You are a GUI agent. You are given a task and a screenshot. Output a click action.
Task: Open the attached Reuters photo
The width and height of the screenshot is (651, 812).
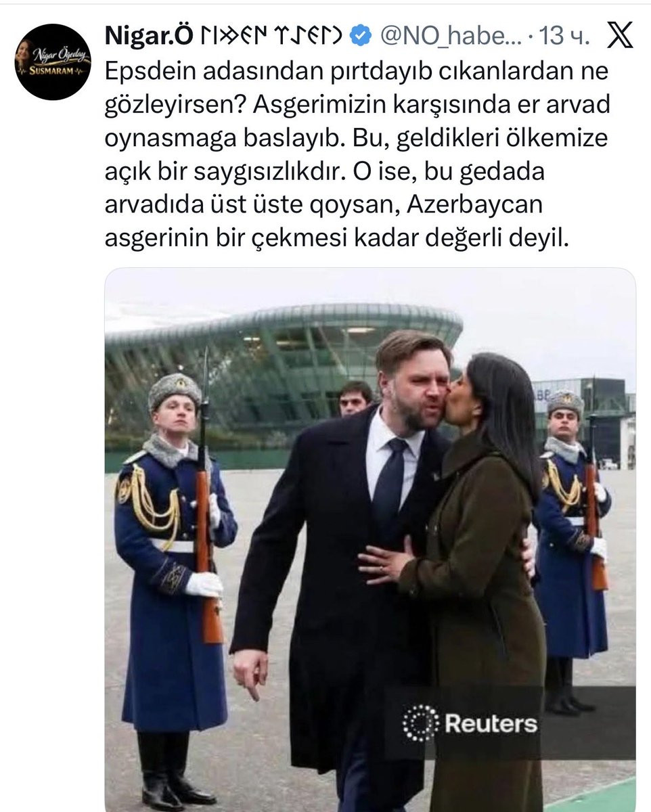370,539
